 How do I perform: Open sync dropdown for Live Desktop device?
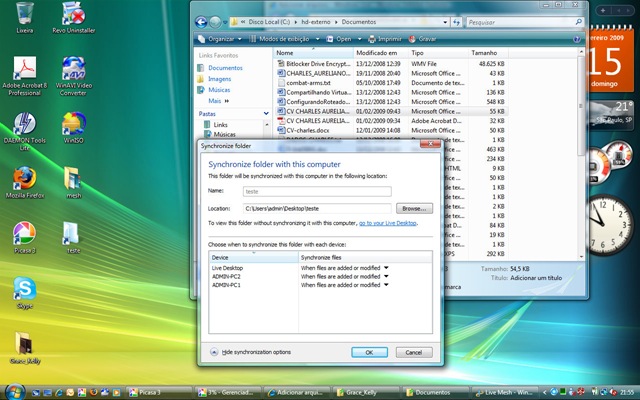(x=386, y=268)
